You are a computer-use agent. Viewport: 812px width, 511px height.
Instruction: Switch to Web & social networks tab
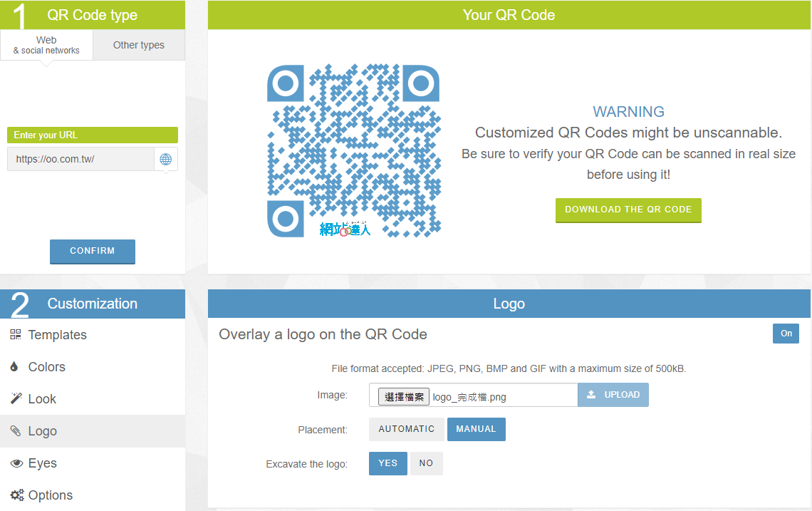pyautogui.click(x=46, y=45)
